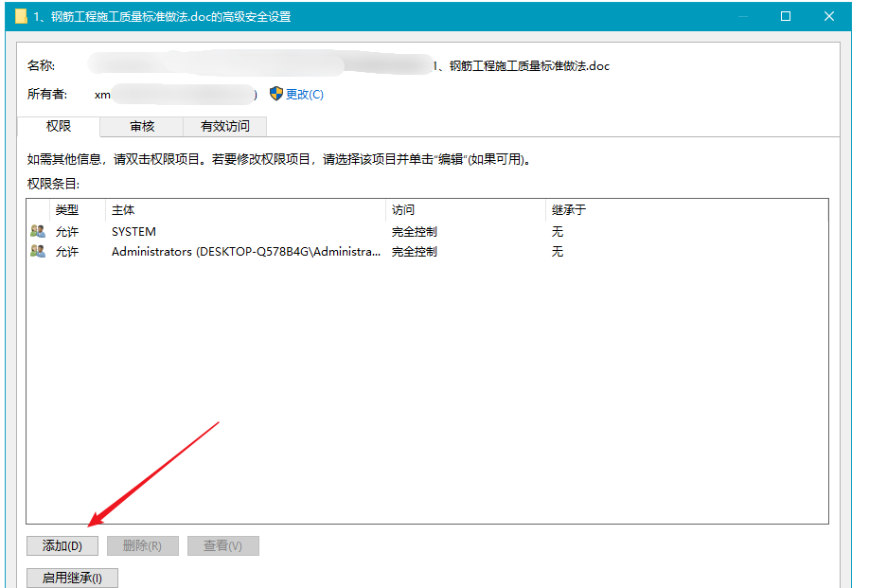
Task: Click the document icon in the title bar
Action: pos(21,16)
